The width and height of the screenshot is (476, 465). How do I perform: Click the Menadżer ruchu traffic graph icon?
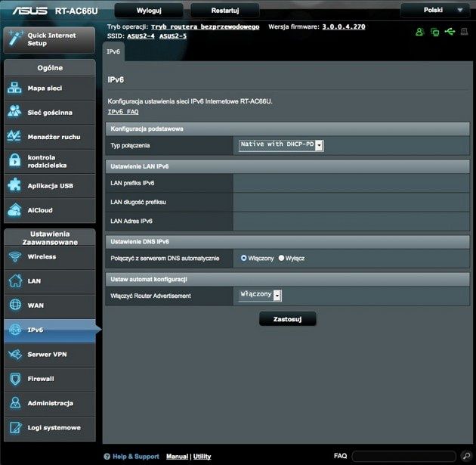14,136
